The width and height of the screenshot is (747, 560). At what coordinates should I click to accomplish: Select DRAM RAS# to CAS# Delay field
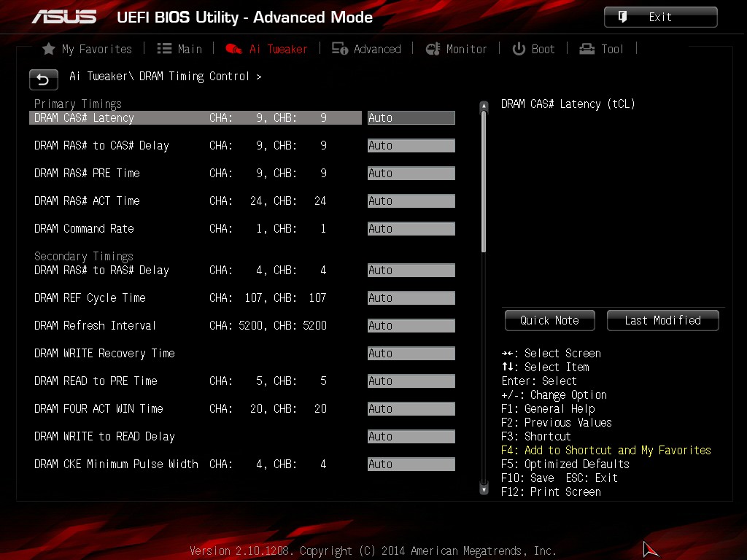pos(411,145)
